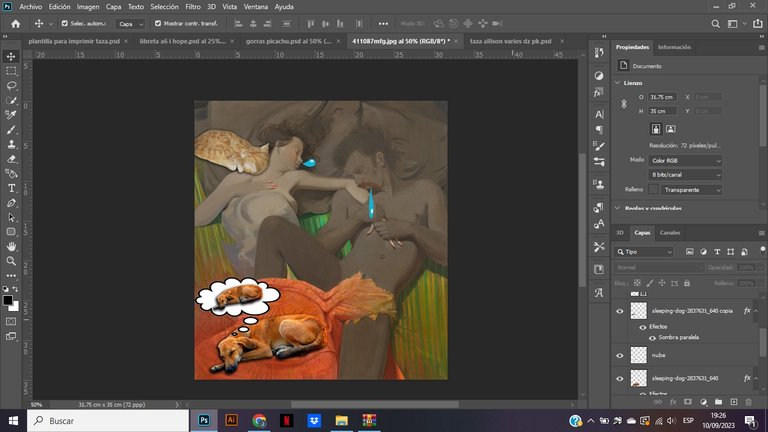Switch to gorras picachu.psd tab

click(288, 41)
